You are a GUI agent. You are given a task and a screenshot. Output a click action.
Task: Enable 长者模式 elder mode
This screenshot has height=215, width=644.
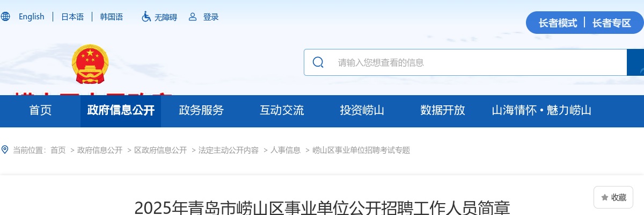click(558, 23)
